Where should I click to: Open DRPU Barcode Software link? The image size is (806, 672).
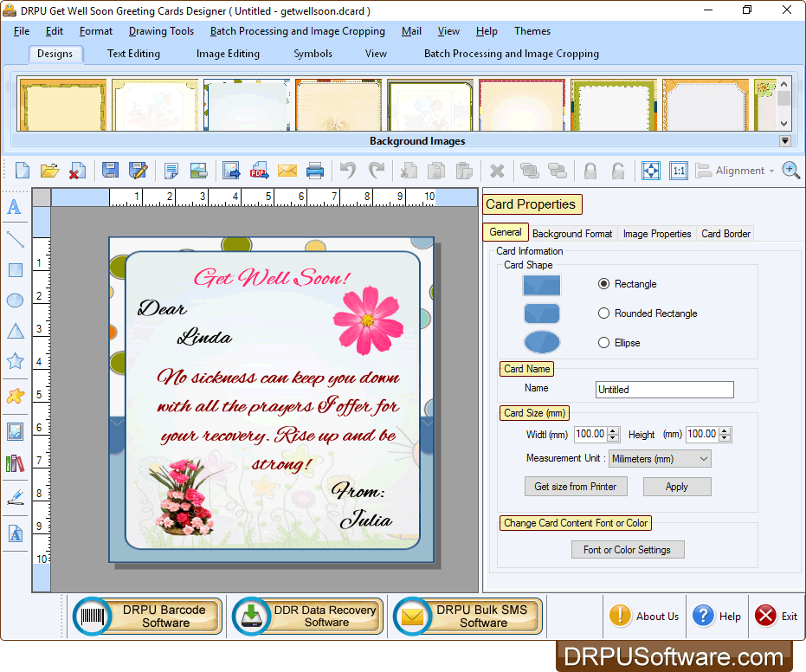147,616
